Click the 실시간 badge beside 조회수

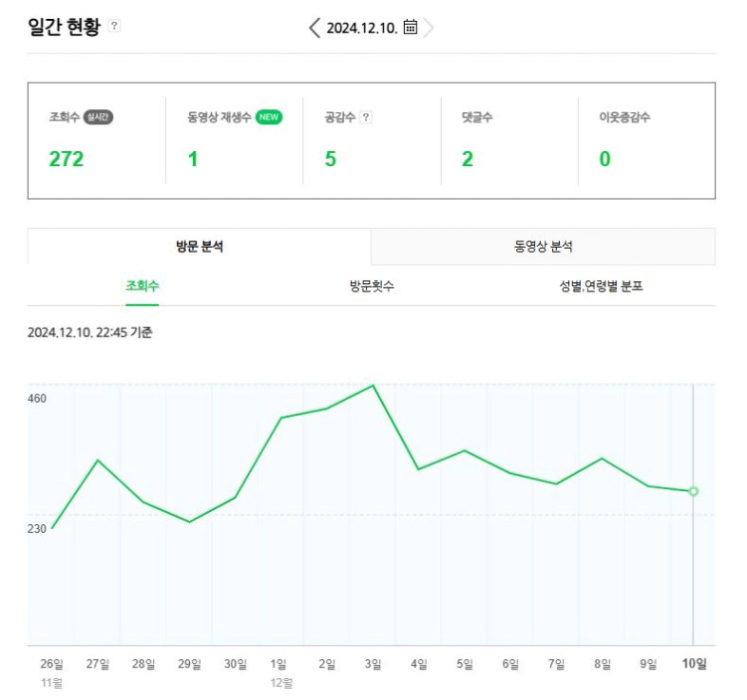point(98,117)
